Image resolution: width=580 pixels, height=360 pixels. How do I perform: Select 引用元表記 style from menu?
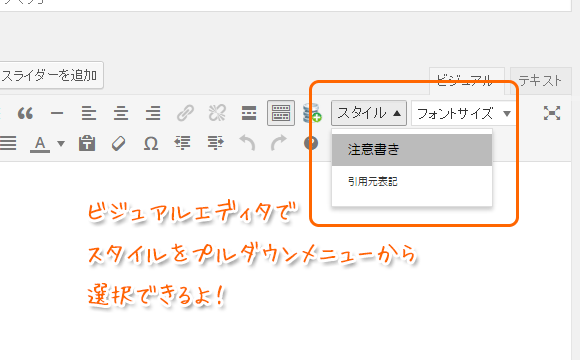point(412,182)
